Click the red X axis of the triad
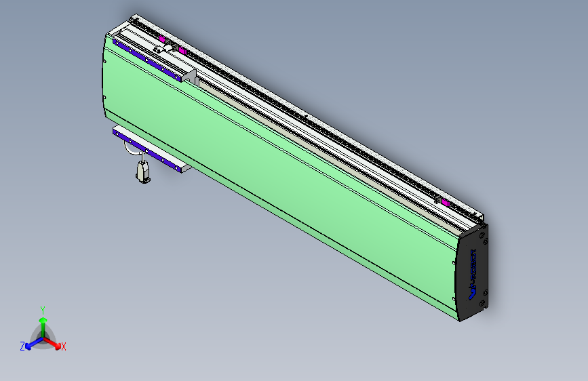Image resolution: width=588 pixels, height=381 pixels. coord(52,343)
